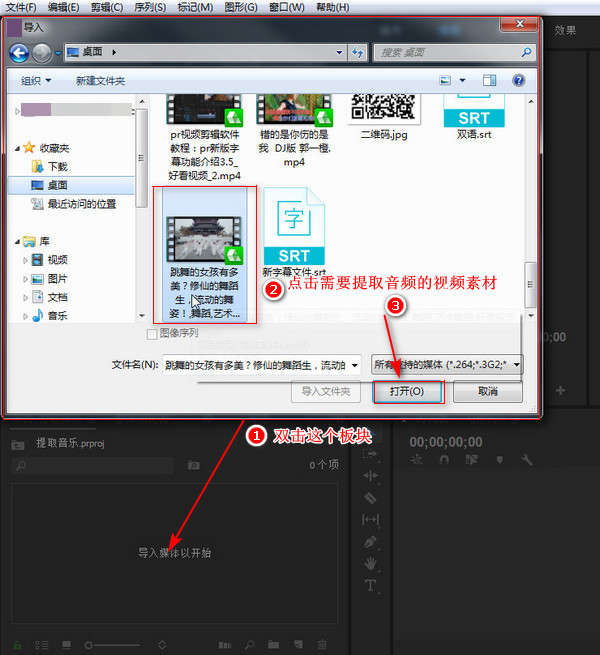The image size is (600, 655).
Task: Select the Hand tool
Action: 371,564
